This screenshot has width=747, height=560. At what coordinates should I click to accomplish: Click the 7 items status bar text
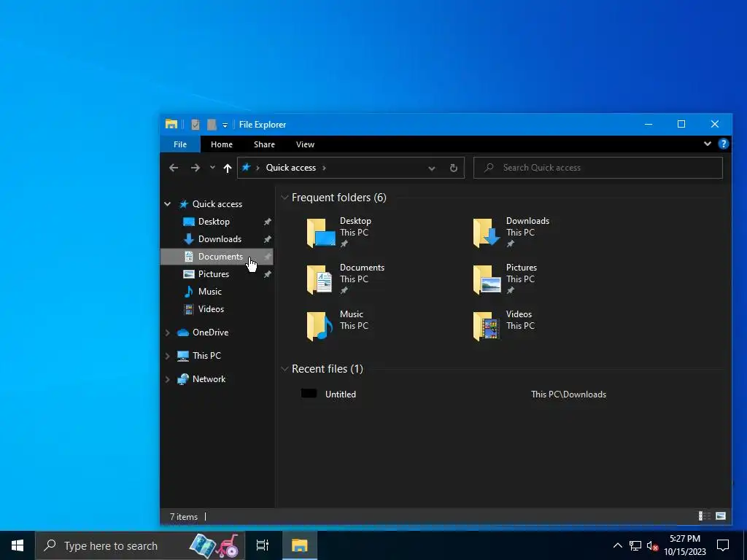point(184,517)
